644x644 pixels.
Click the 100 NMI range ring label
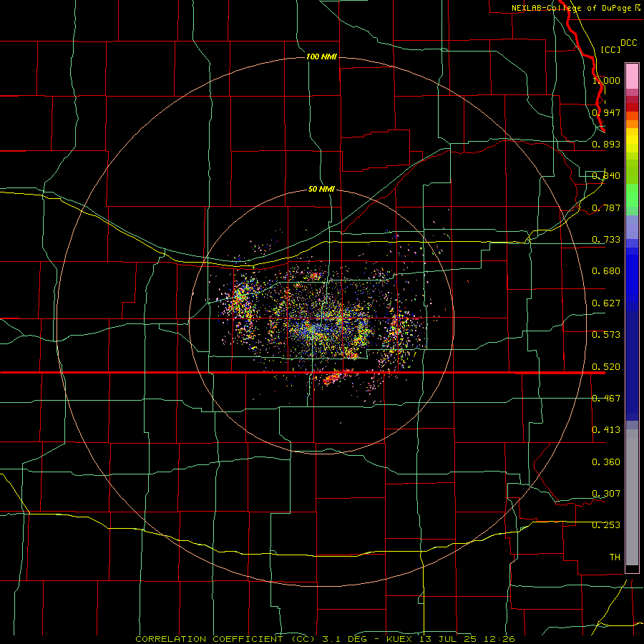pos(321,57)
